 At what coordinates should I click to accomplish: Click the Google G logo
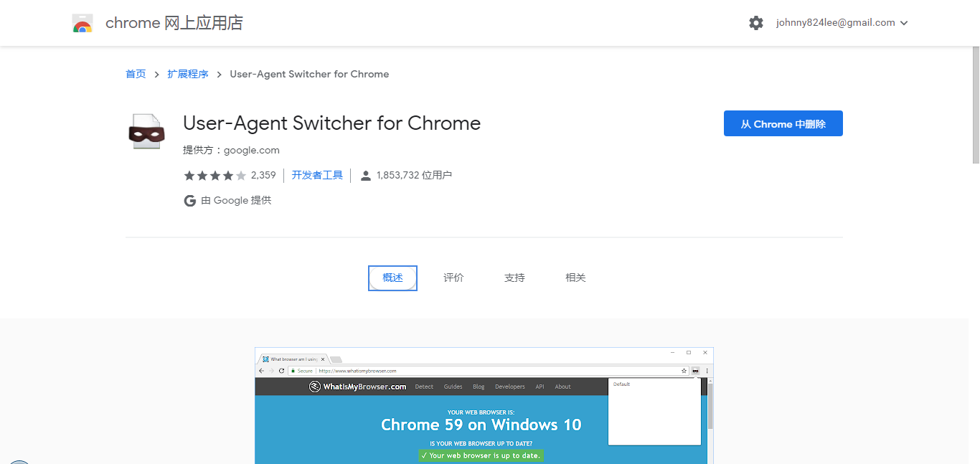coord(190,201)
